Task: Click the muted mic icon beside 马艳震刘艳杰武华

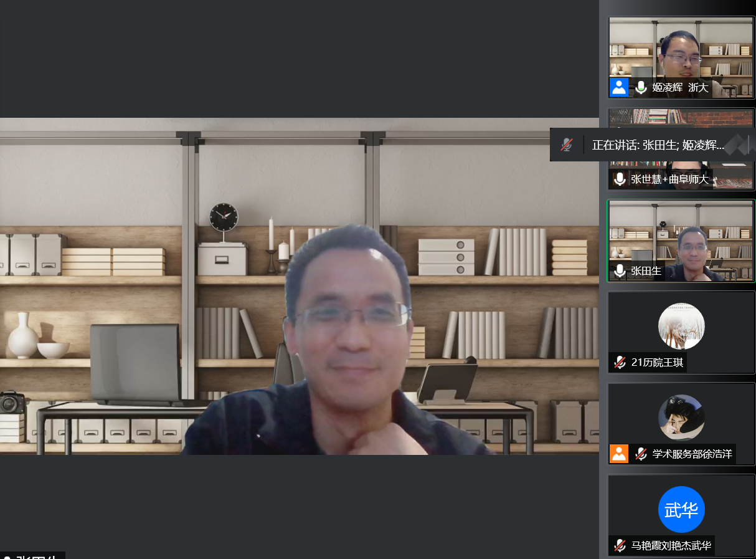Action: click(620, 546)
